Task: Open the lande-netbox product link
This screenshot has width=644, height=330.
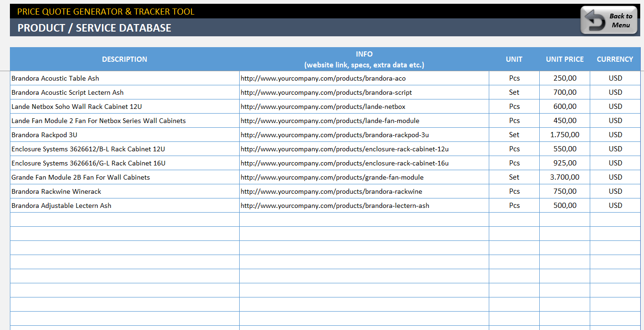Action: pyautogui.click(x=323, y=107)
